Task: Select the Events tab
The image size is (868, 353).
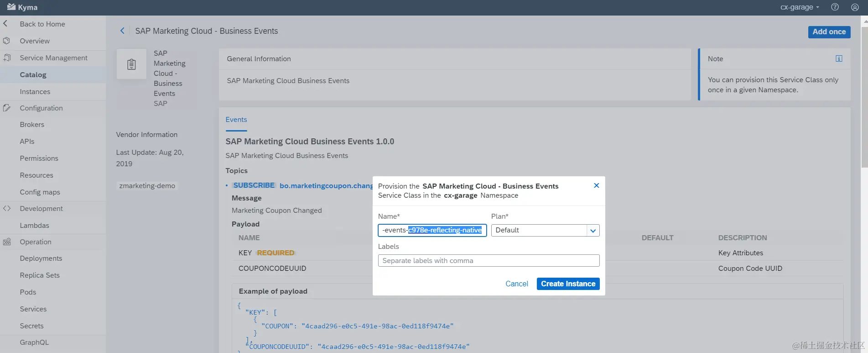Action: [236, 120]
